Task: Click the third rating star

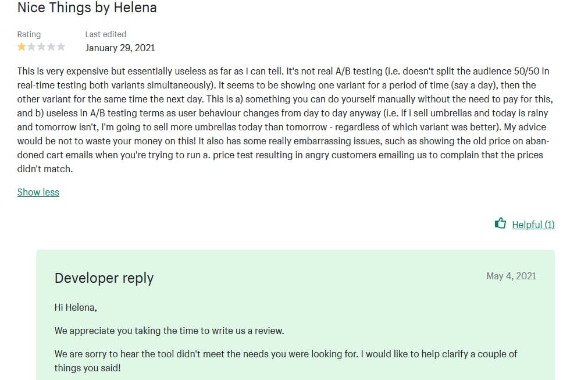Action: point(41,47)
